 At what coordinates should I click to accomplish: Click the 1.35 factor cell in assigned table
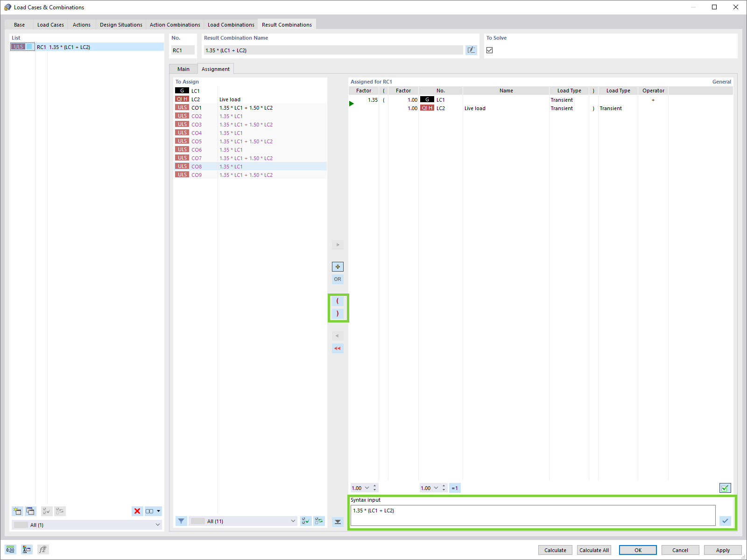(x=364, y=100)
